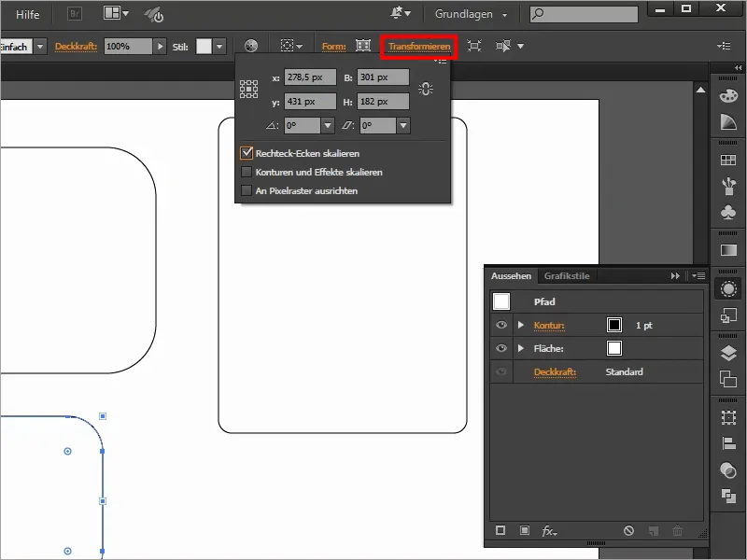Launch Adobe Bridge from top bar
Viewport: 747px width, 560px height.
(x=72, y=14)
